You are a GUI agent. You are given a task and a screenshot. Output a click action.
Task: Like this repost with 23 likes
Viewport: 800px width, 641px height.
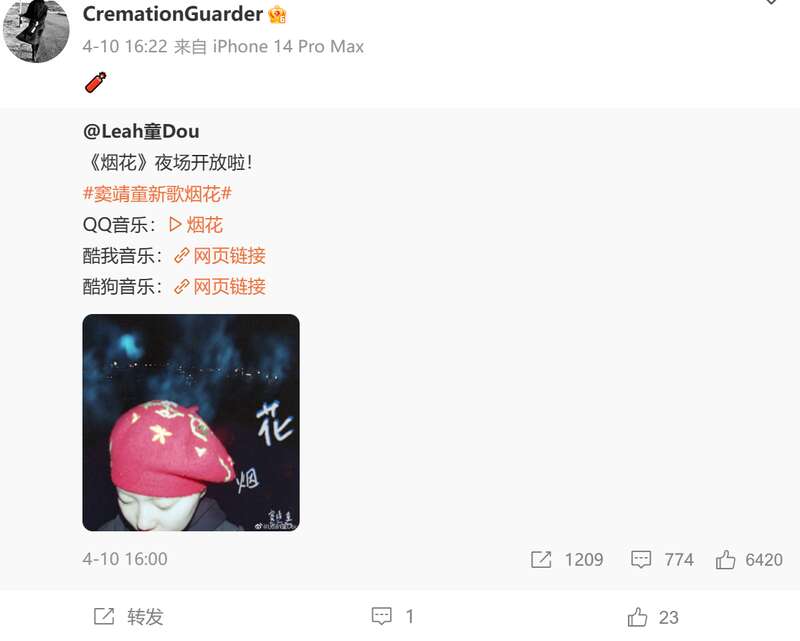coord(653,617)
